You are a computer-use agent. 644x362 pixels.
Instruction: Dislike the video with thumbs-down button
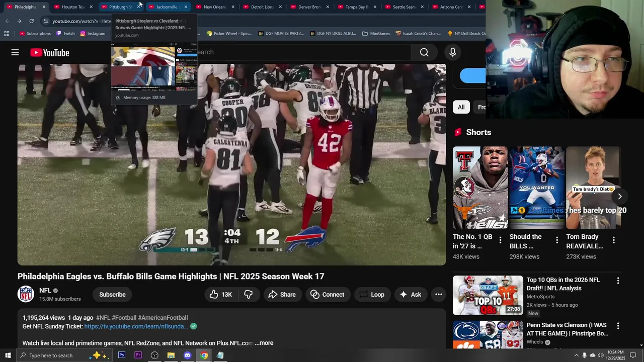[249, 295]
